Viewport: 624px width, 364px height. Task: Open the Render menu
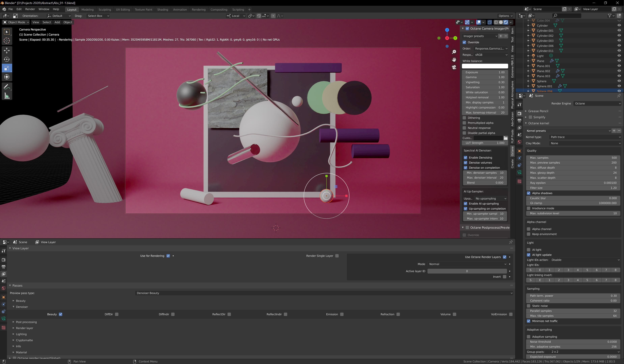[30, 9]
